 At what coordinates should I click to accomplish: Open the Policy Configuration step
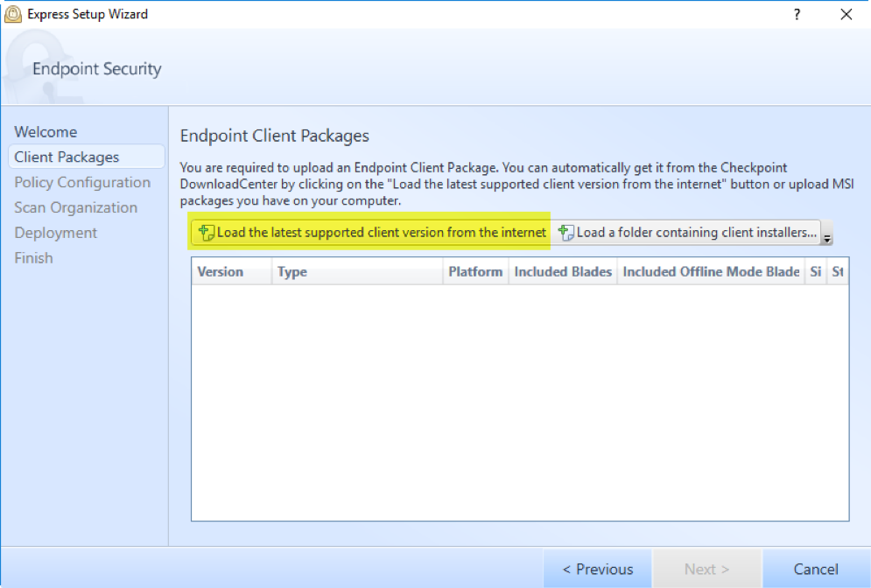point(82,183)
